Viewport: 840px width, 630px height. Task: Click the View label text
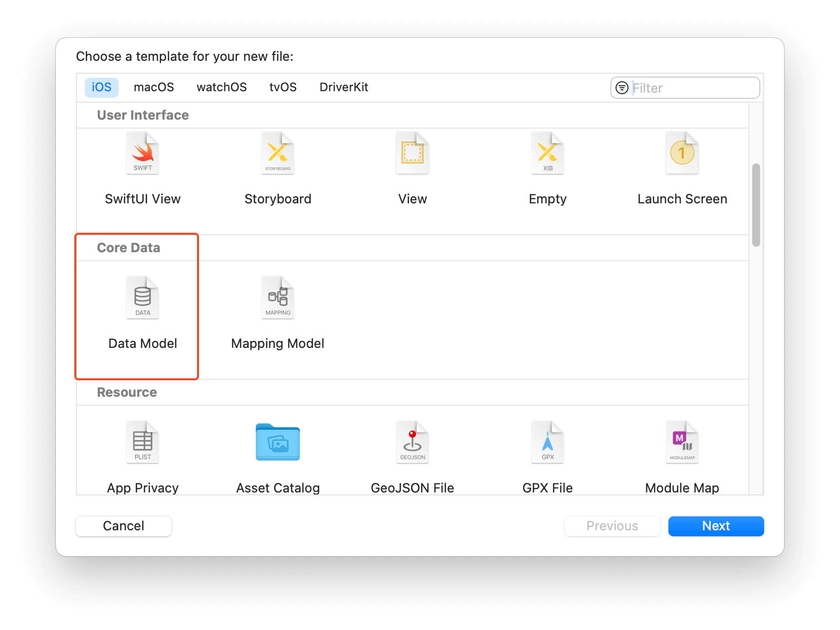[x=413, y=199]
